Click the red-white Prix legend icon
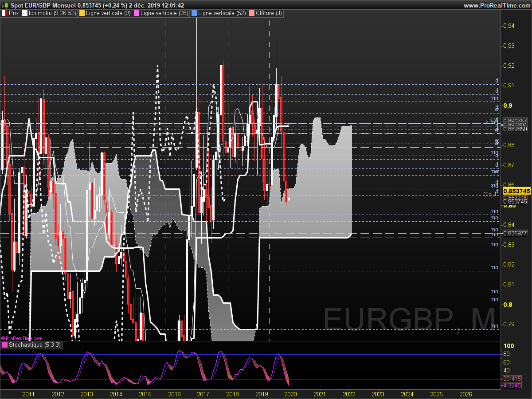The height and width of the screenshot is (399, 532). click(x=5, y=13)
